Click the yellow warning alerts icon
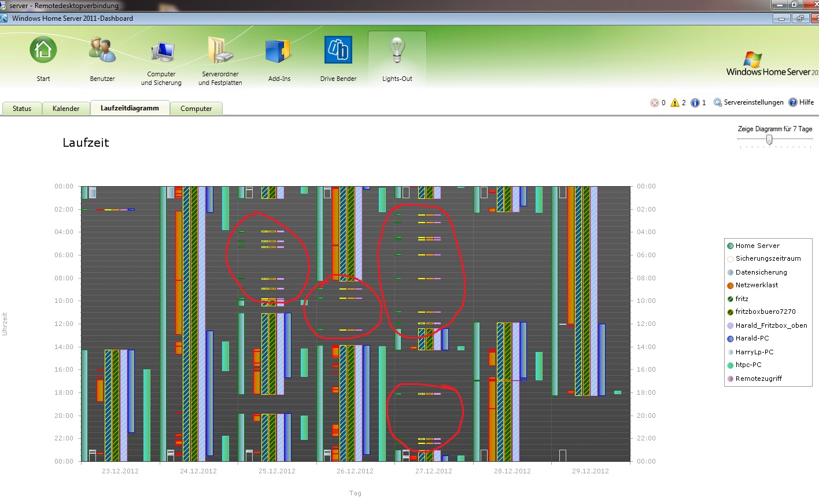 tap(674, 103)
